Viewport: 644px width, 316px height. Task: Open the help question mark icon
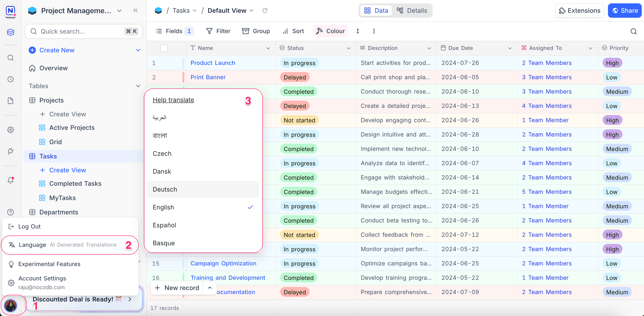pos(11,212)
